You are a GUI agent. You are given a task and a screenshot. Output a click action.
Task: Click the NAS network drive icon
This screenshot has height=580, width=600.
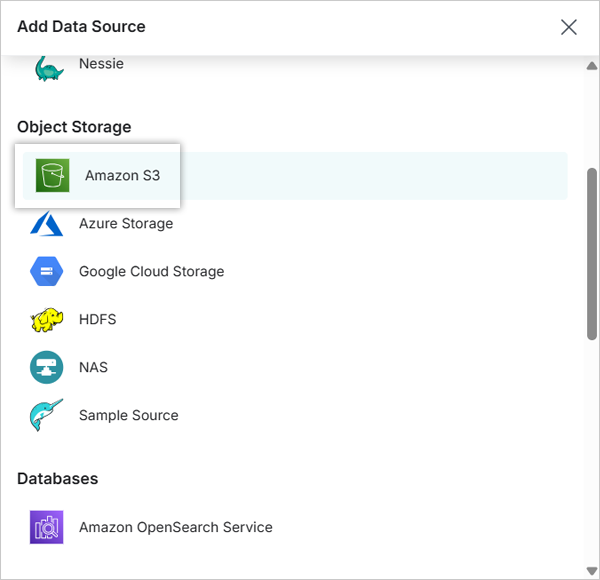click(46, 367)
